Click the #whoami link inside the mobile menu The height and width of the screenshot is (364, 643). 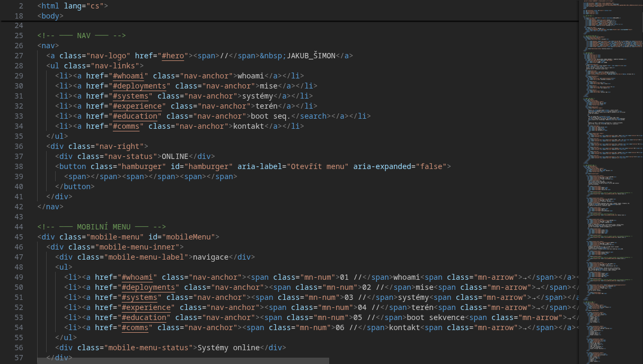[x=138, y=277]
